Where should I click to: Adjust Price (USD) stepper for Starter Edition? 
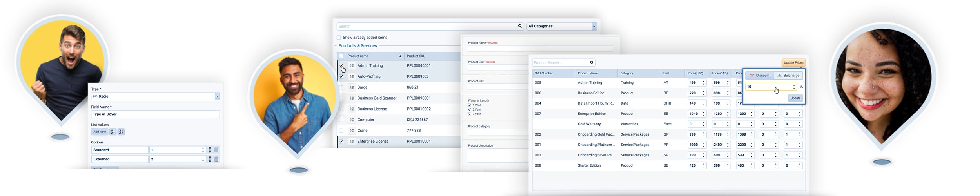704,165
